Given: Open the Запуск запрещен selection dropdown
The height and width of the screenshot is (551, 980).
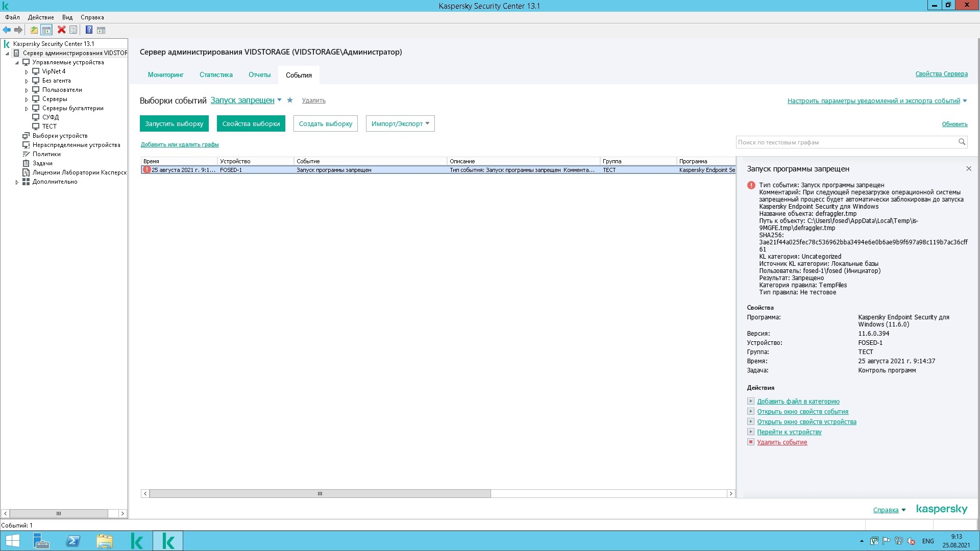Looking at the screenshot, I should pos(279,100).
